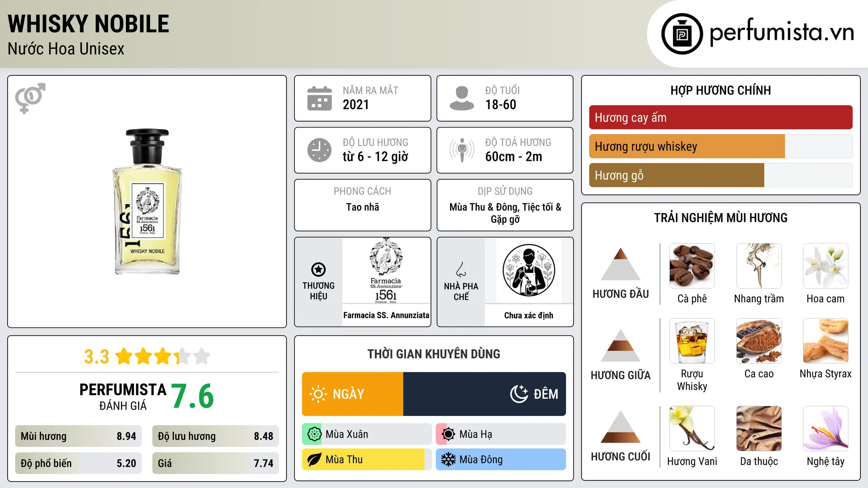Click the unisex gender symbol icon

point(30,98)
